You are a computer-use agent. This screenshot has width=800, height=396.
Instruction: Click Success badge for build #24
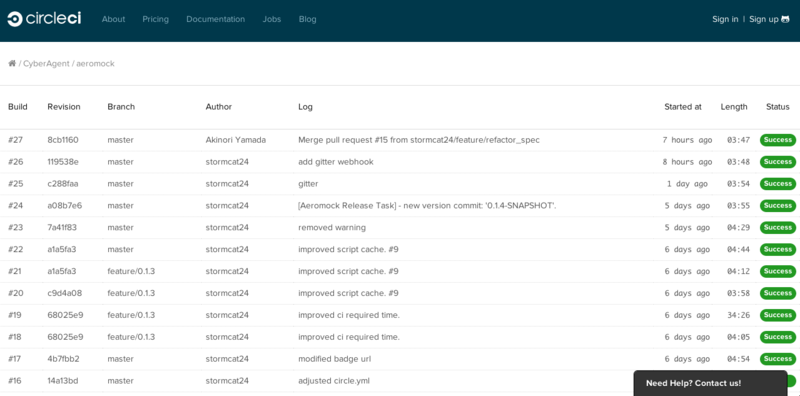[x=778, y=206]
